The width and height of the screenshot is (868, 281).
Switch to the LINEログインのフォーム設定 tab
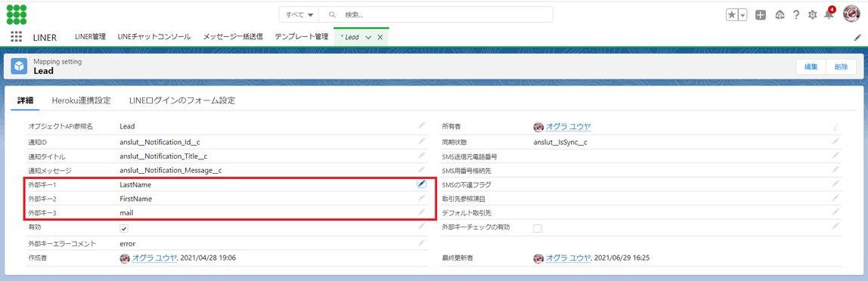[182, 100]
